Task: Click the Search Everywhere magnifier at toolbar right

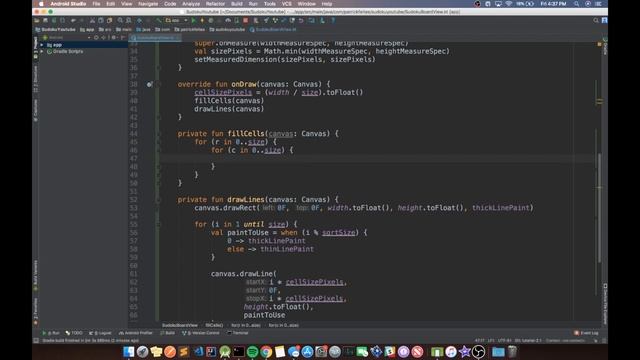Action: click(596, 20)
